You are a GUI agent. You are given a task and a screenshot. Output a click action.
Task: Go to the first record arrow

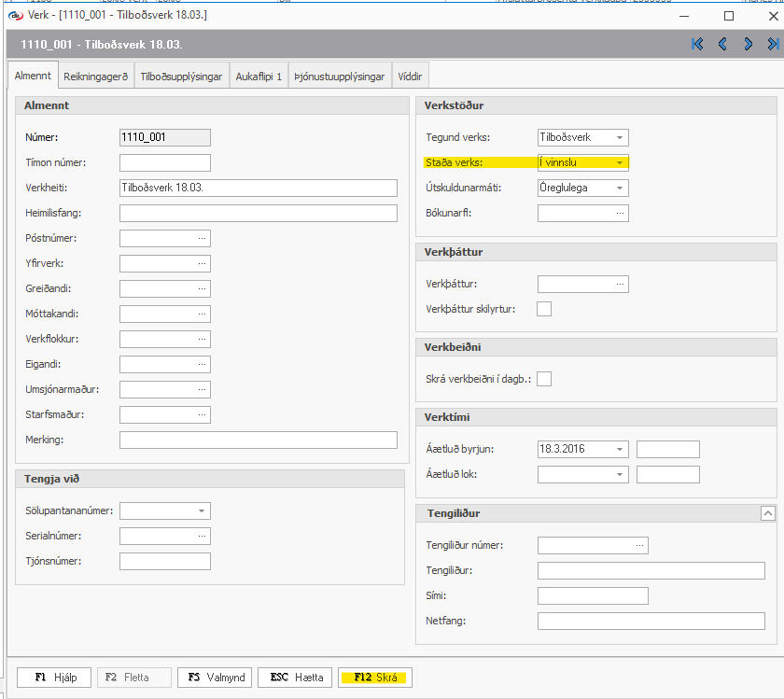point(697,44)
